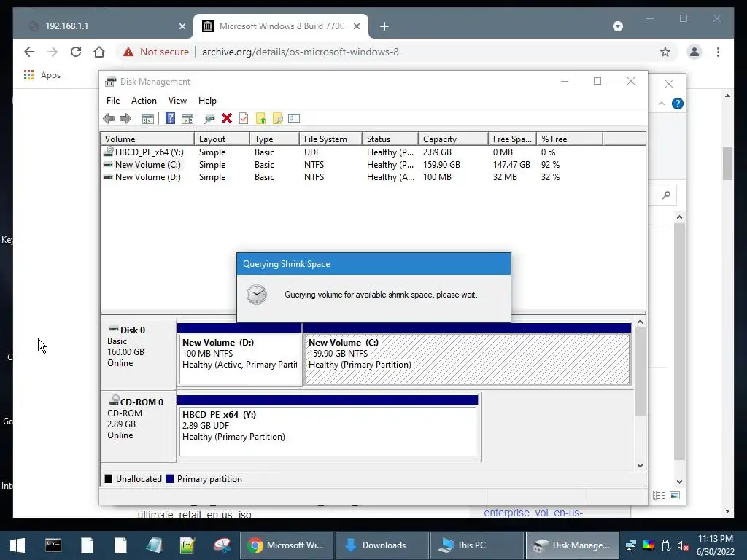Open the Downloads taskbar button

(382, 545)
